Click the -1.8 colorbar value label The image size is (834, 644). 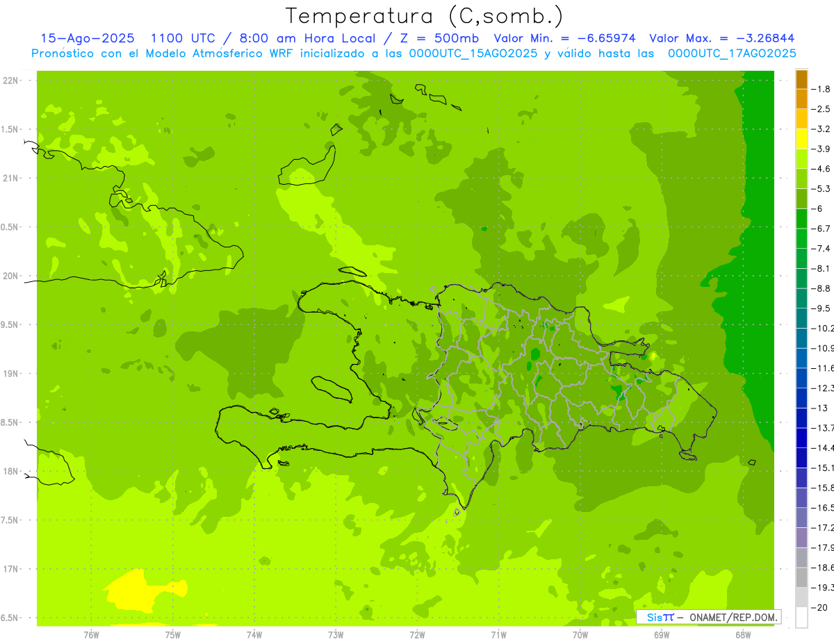coord(822,89)
